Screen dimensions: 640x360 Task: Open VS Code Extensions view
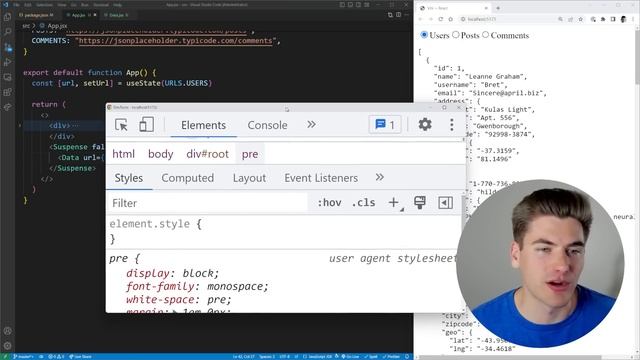coord(7,92)
